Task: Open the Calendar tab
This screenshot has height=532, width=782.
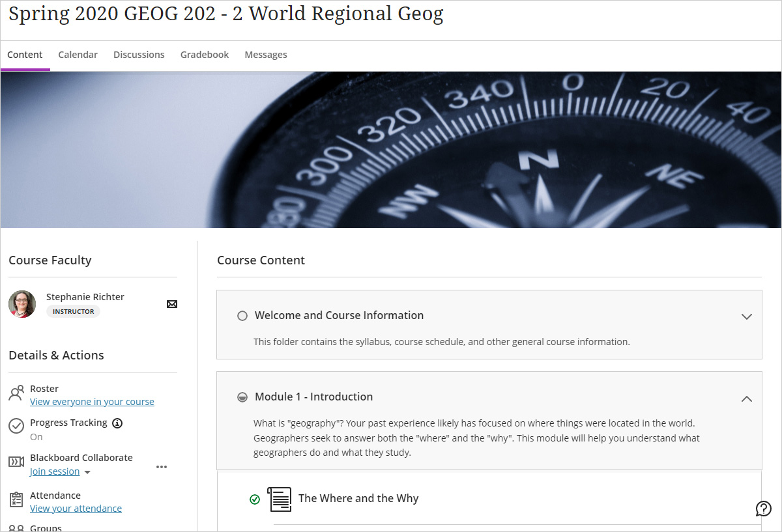Action: coord(78,55)
